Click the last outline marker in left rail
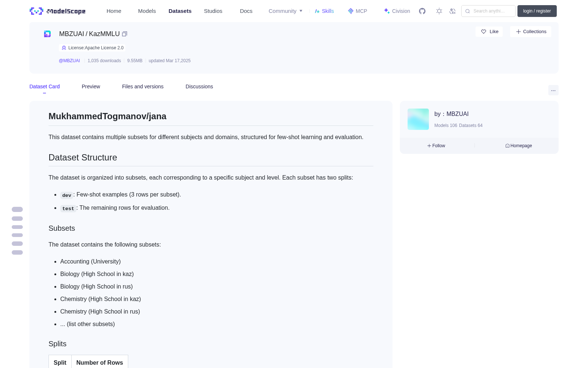This screenshot has width=588, height=368. pos(17,252)
